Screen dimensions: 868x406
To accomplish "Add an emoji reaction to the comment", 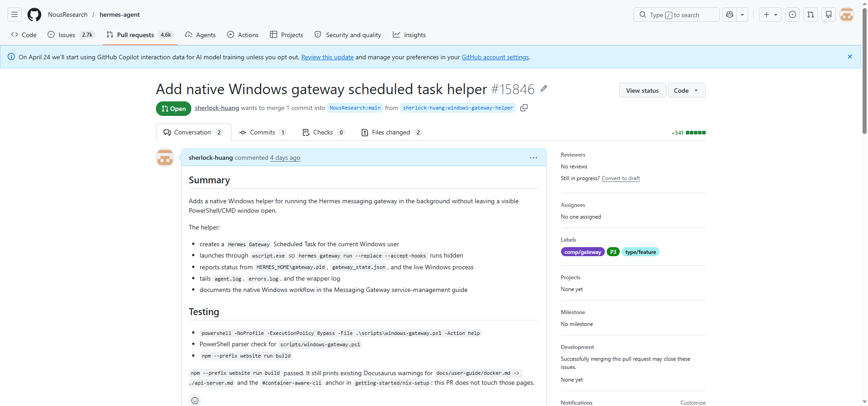I will click(195, 400).
